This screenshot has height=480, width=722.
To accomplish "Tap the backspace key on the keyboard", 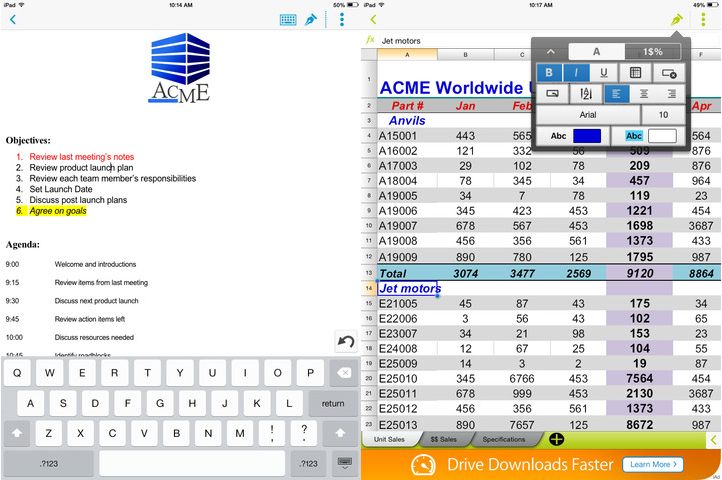I will [x=344, y=373].
